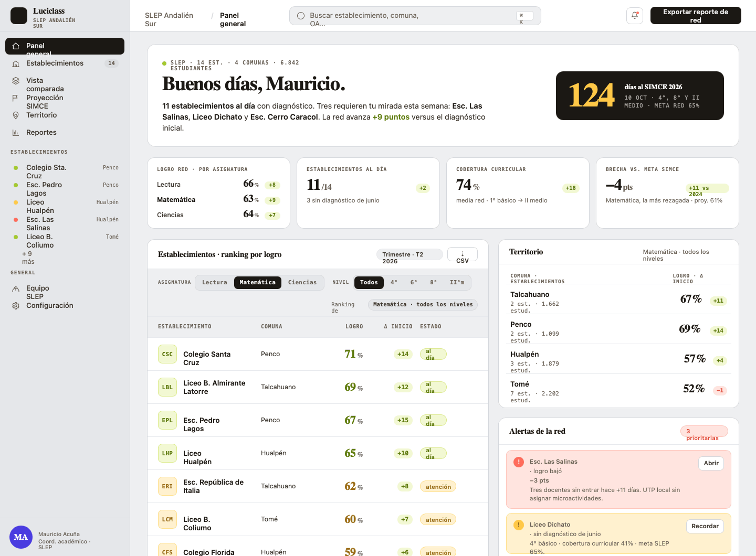The height and width of the screenshot is (556, 756).
Task: Click CFS badge for Colegio Florida
Action: coord(167,552)
